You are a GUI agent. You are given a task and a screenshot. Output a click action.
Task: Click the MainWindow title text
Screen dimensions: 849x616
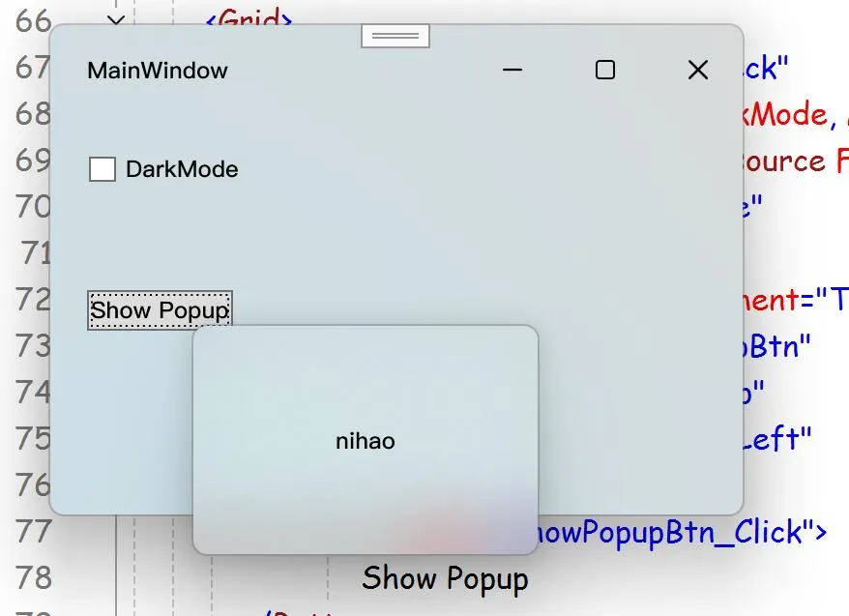[x=157, y=70]
